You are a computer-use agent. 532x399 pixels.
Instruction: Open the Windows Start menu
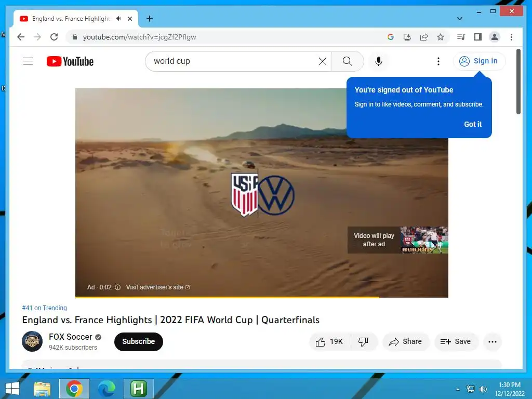pos(12,389)
